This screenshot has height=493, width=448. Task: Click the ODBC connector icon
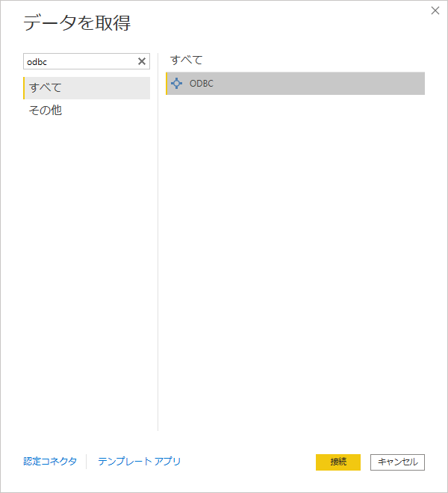pyautogui.click(x=176, y=84)
